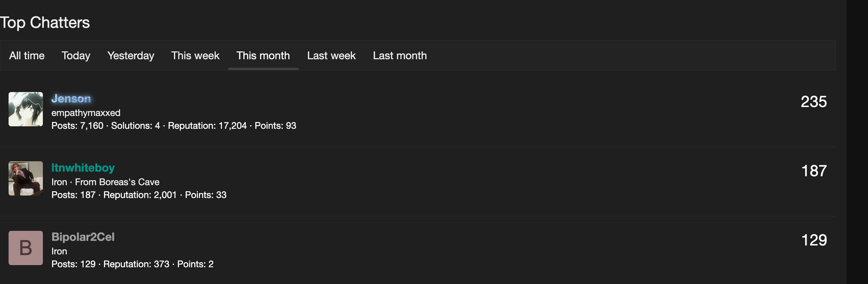Select the This month tab
Image resolution: width=868 pixels, height=284 pixels.
point(263,56)
